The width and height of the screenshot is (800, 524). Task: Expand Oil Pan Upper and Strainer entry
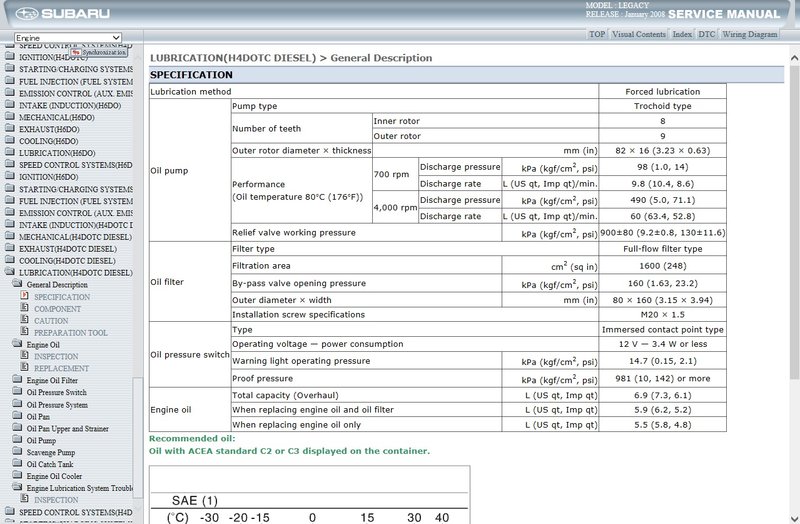pyautogui.click(x=67, y=429)
